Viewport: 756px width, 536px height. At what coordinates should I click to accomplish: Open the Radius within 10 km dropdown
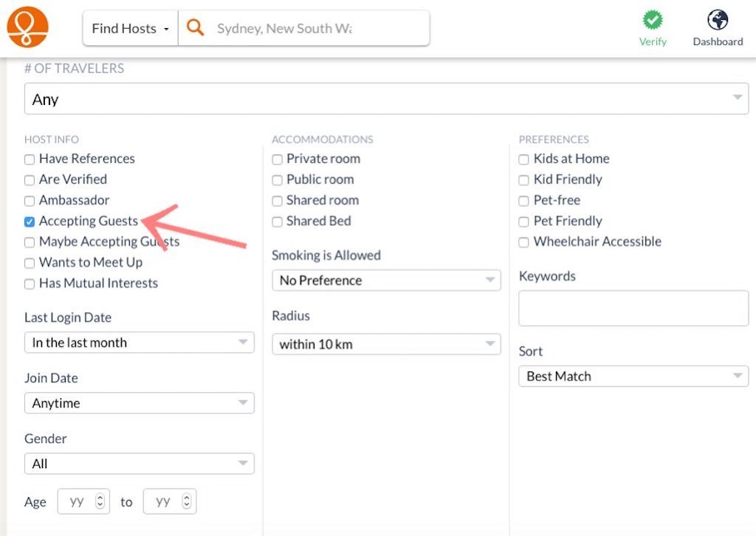tap(386, 344)
